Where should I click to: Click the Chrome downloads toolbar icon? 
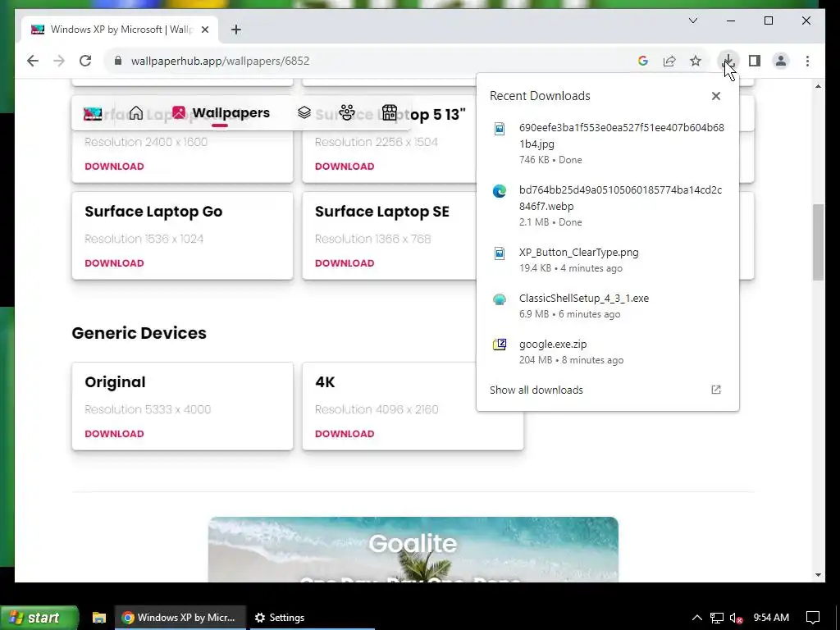tap(728, 61)
